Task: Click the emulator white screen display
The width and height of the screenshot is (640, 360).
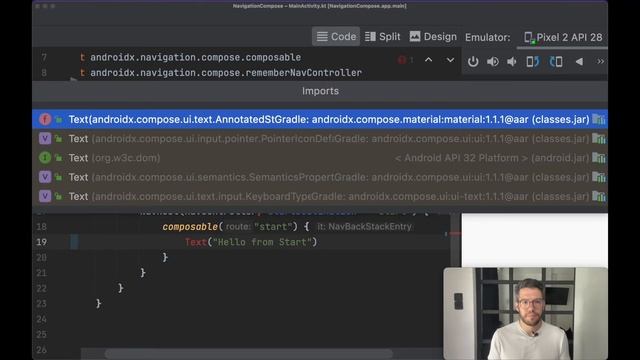Action: tap(534, 240)
